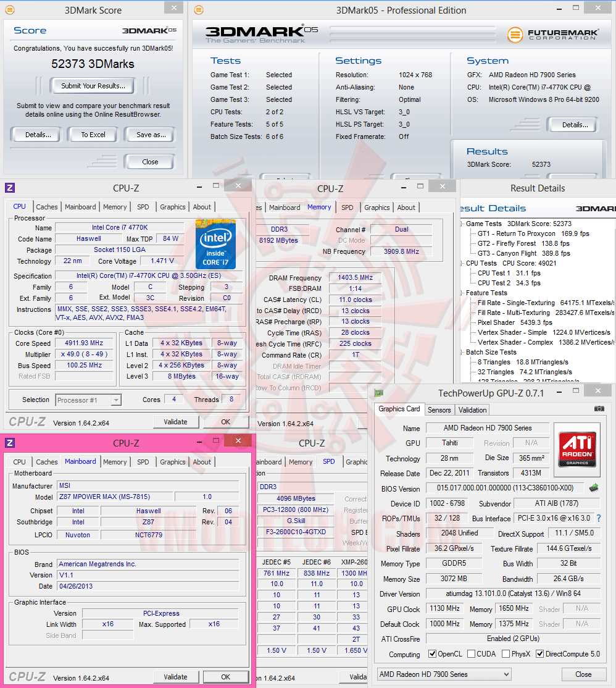Toggle the PhysX checkbox in GPU-Z
This screenshot has height=688, width=616.
[x=506, y=654]
